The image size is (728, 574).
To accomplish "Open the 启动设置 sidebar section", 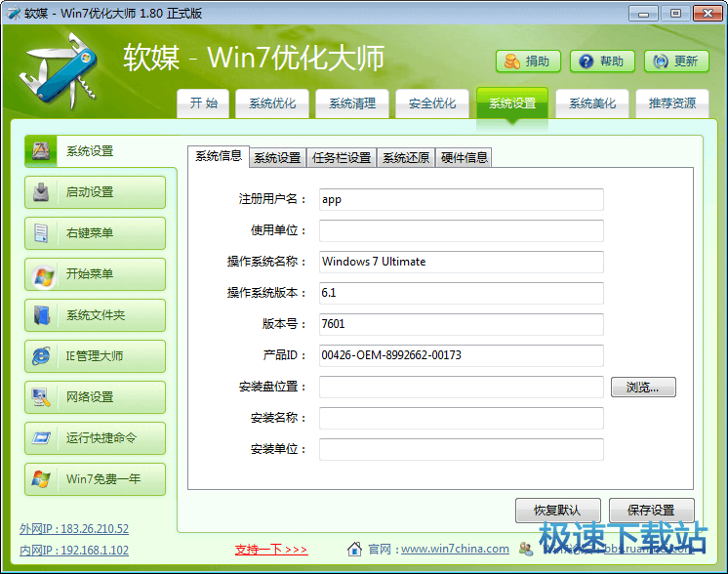I will (x=96, y=191).
